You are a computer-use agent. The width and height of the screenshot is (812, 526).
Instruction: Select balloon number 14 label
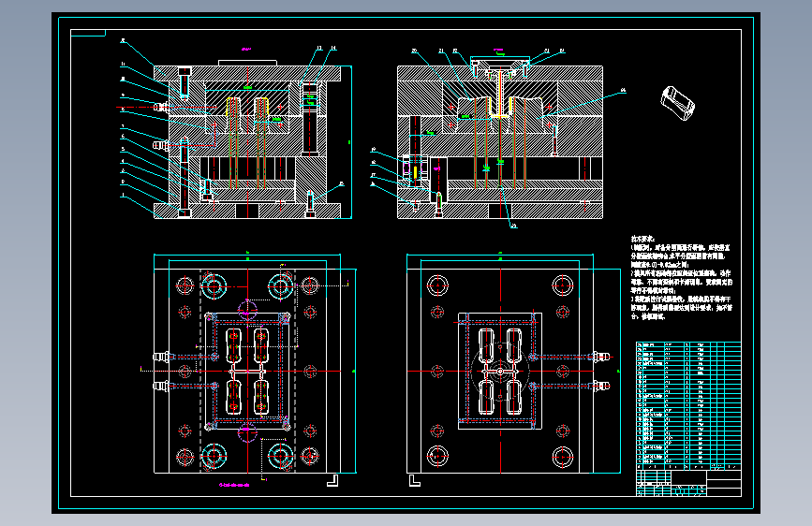click(333, 48)
